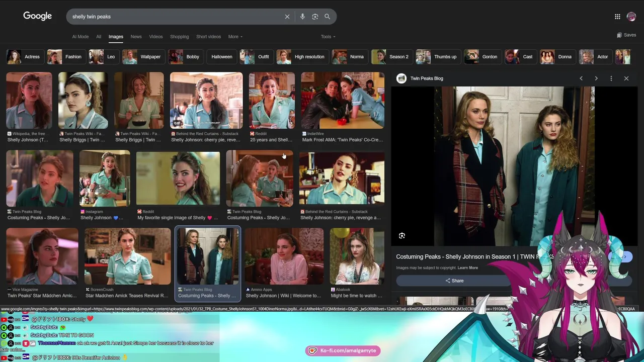Switch to the Shopping tab
This screenshot has height=362, width=644.
point(179,37)
